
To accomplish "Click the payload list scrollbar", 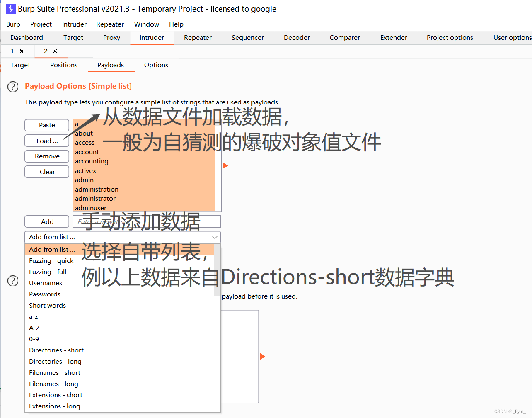I will (x=218, y=165).
